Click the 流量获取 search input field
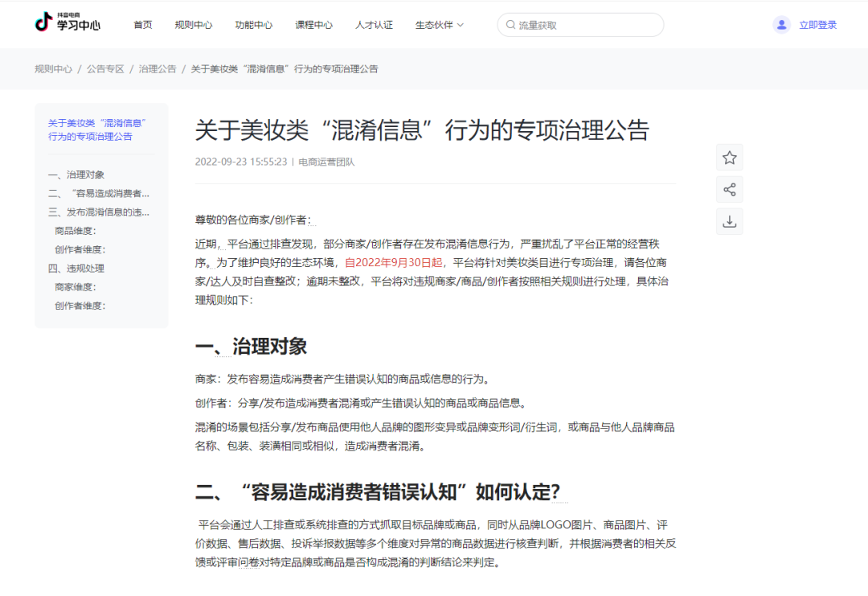The width and height of the screenshot is (868, 596). click(587, 25)
